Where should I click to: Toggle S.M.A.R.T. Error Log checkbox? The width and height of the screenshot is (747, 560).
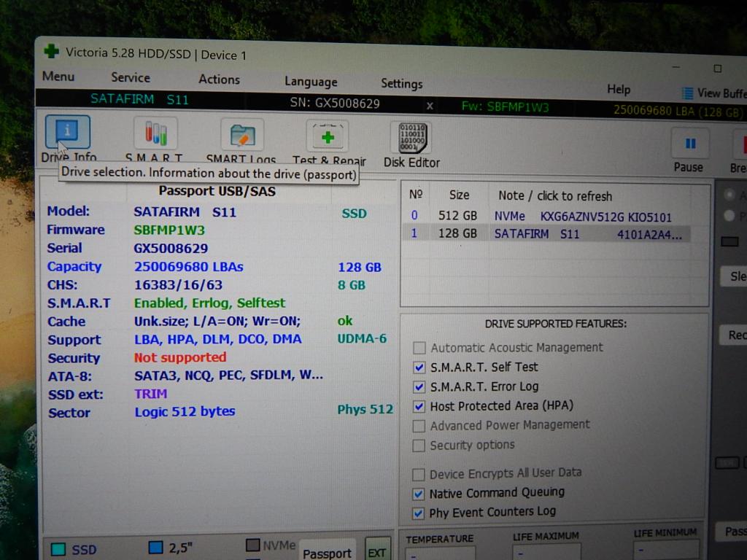coord(419,386)
